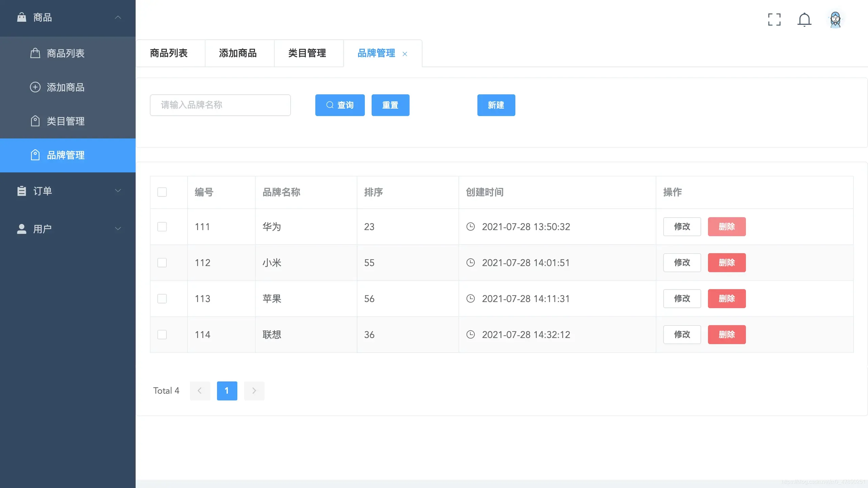Go to the previous page arrow
The height and width of the screenshot is (488, 868).
[x=200, y=391]
